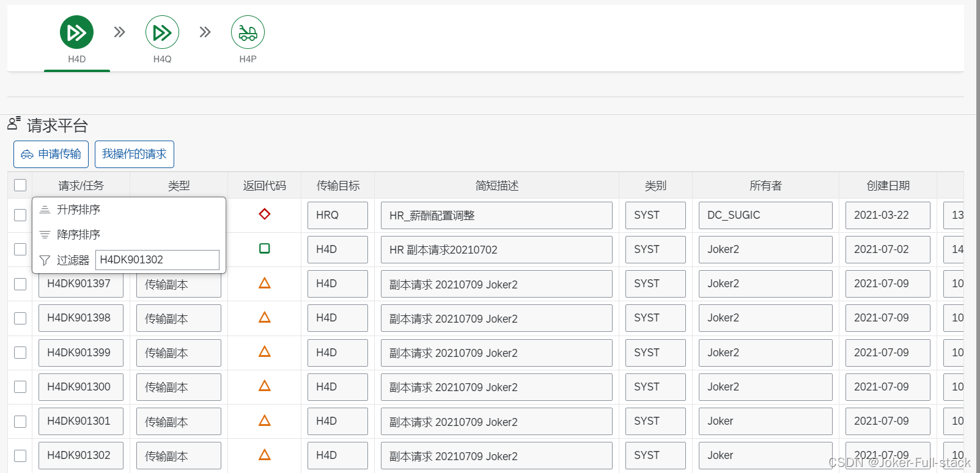The height and width of the screenshot is (473, 980).
Task: Click warning triangle in H4DK901398 row
Action: 265,317
